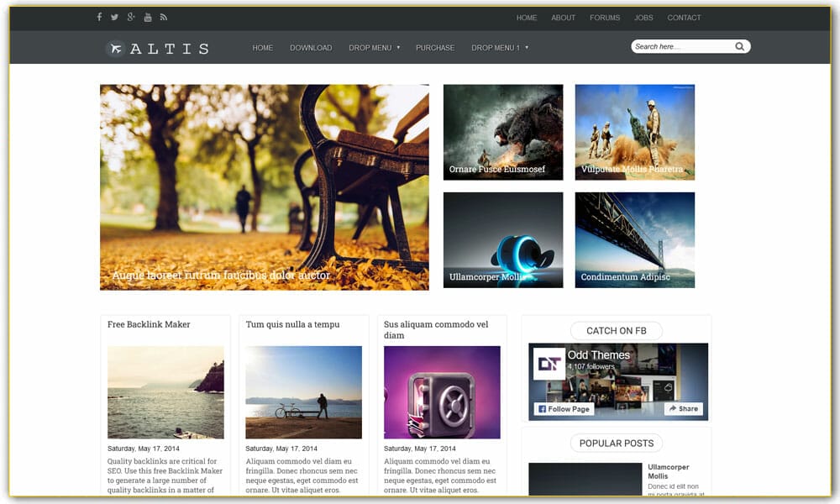Open the DOWNLOAD navigation link
Image resolution: width=840 pixels, height=504 pixels.
tap(311, 48)
